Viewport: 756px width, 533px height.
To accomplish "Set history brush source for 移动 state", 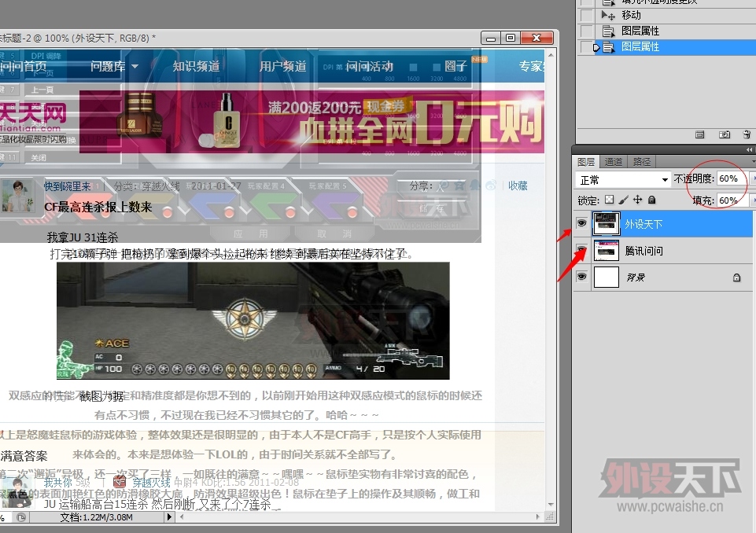I will point(586,16).
